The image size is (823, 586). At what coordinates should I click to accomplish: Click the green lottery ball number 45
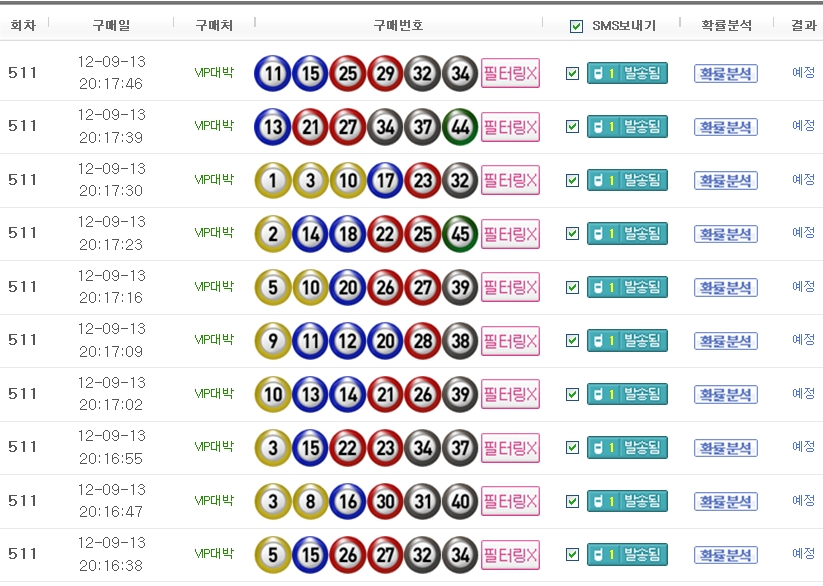coord(460,234)
